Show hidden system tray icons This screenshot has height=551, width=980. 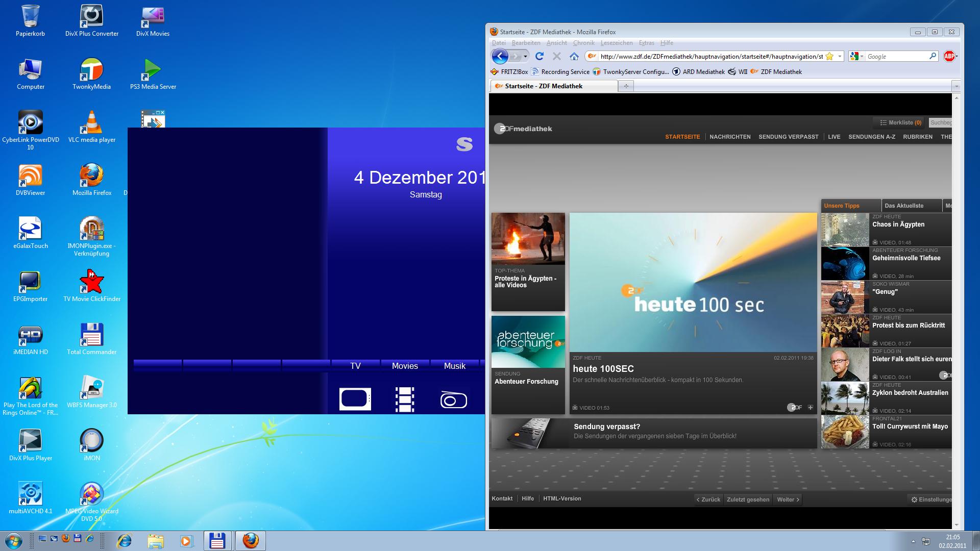point(913,541)
